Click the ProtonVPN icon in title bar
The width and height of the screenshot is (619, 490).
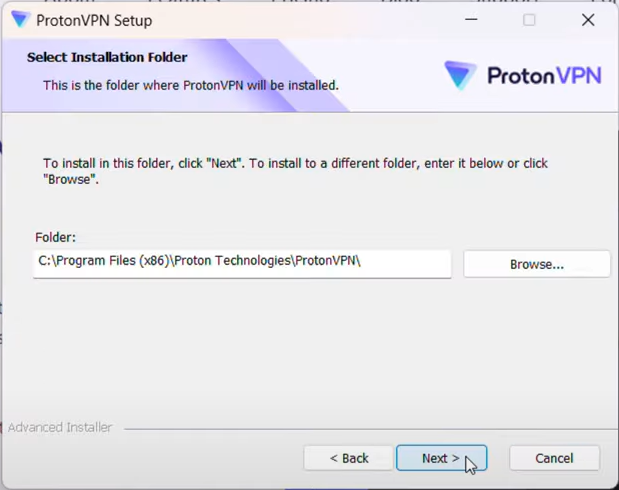[x=20, y=19]
